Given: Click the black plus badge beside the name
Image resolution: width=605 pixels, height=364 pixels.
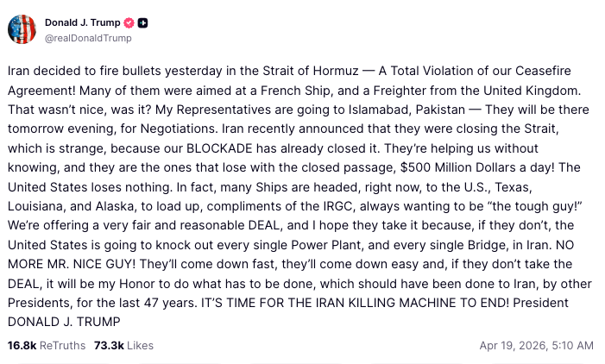Looking at the screenshot, I should (144, 22).
